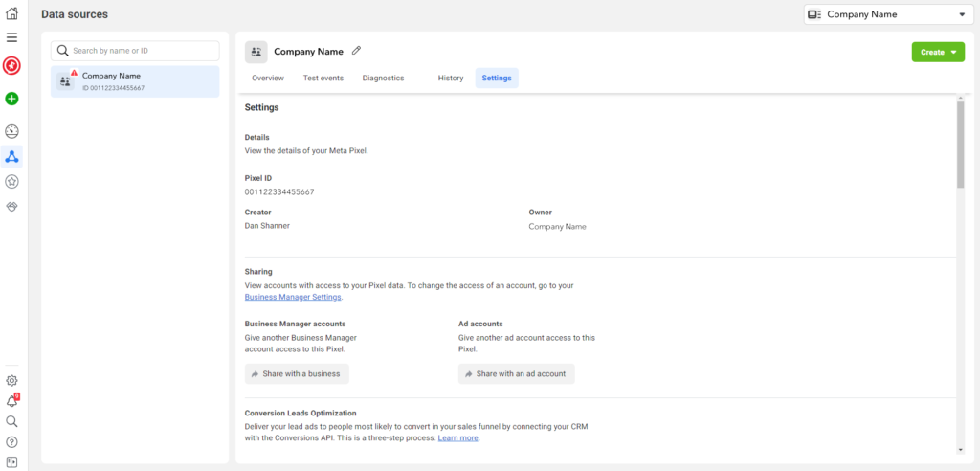Expand the Company Name account dropdown

click(x=886, y=14)
